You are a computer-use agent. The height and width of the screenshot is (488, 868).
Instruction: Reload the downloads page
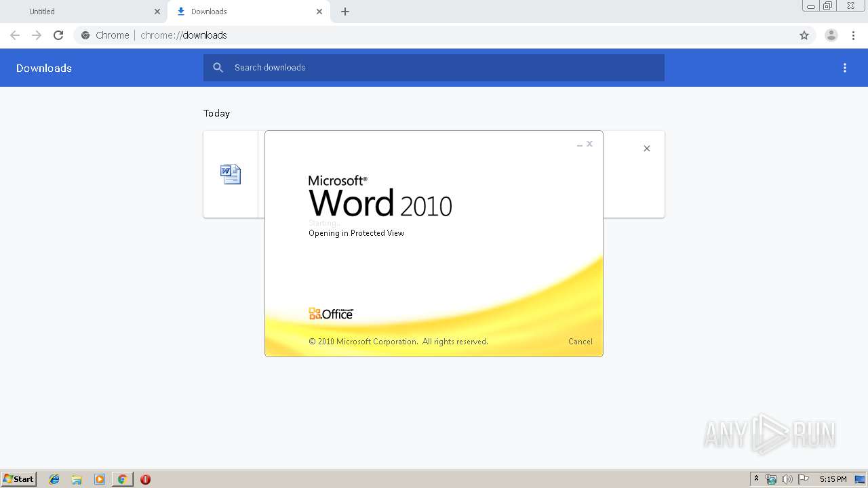(58, 35)
